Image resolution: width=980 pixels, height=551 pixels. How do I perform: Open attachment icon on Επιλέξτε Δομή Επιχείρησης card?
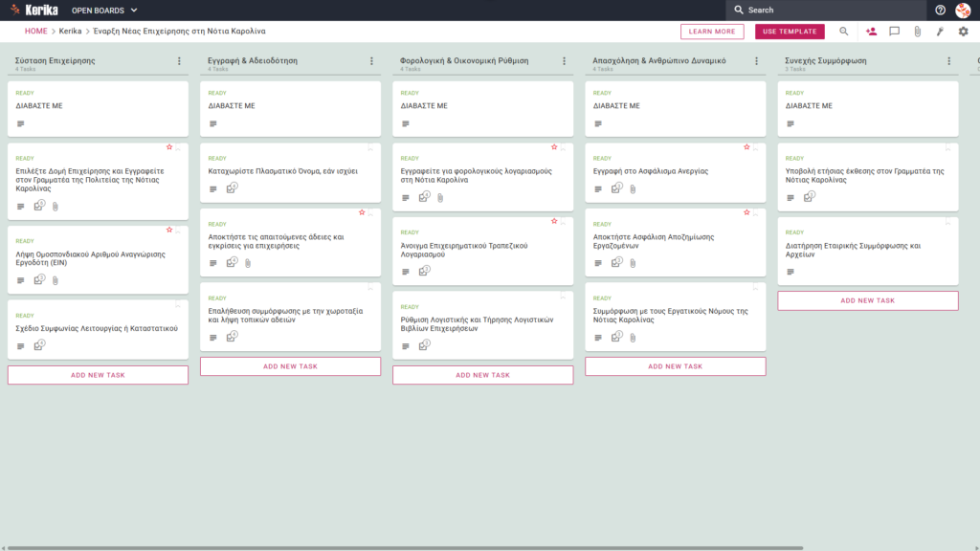55,207
